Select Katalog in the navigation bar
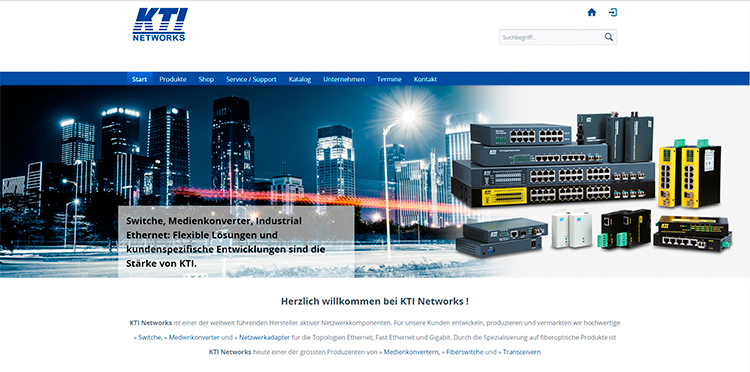The width and height of the screenshot is (750, 372). point(300,79)
